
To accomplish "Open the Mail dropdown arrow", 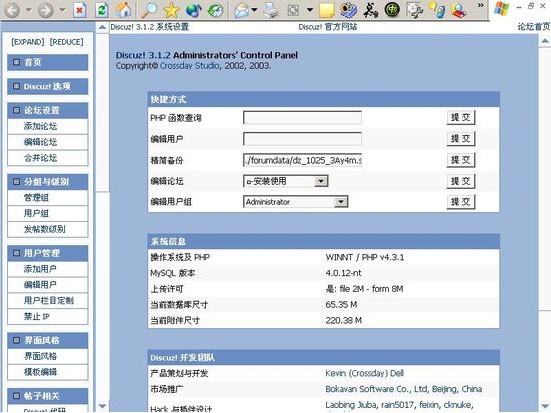I will pyautogui.click(x=254, y=10).
